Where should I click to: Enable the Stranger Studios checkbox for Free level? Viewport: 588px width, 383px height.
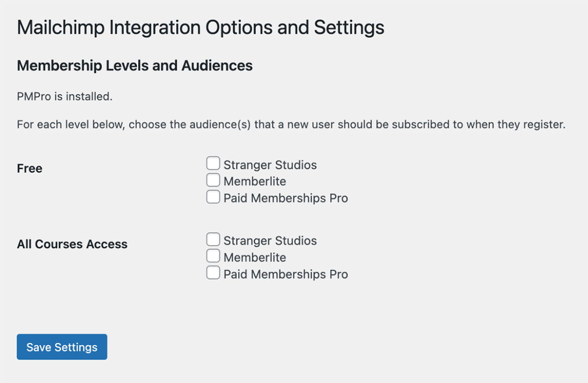point(213,163)
